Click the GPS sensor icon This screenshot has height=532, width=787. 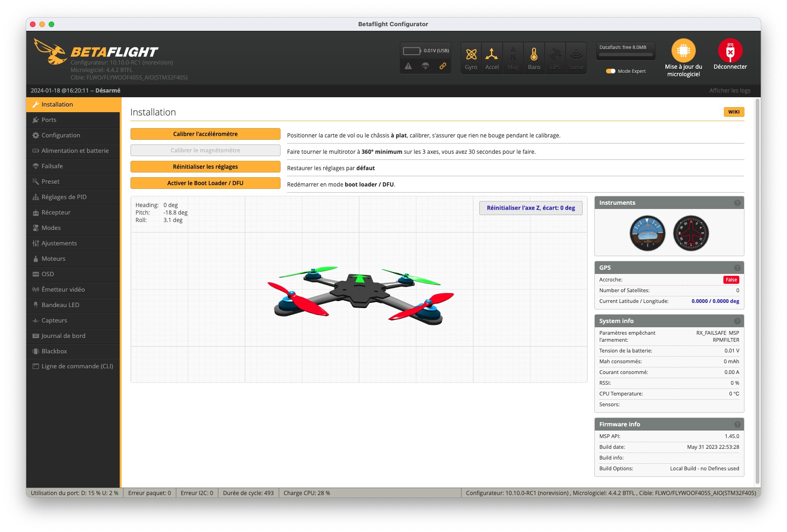click(555, 58)
